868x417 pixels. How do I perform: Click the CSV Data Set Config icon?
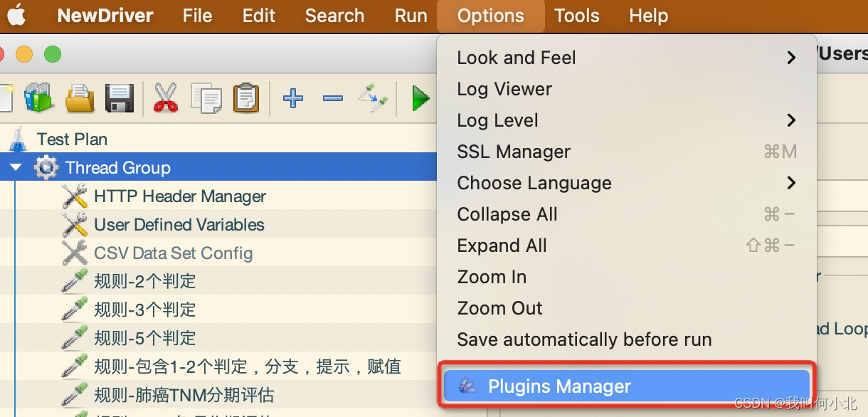75,253
